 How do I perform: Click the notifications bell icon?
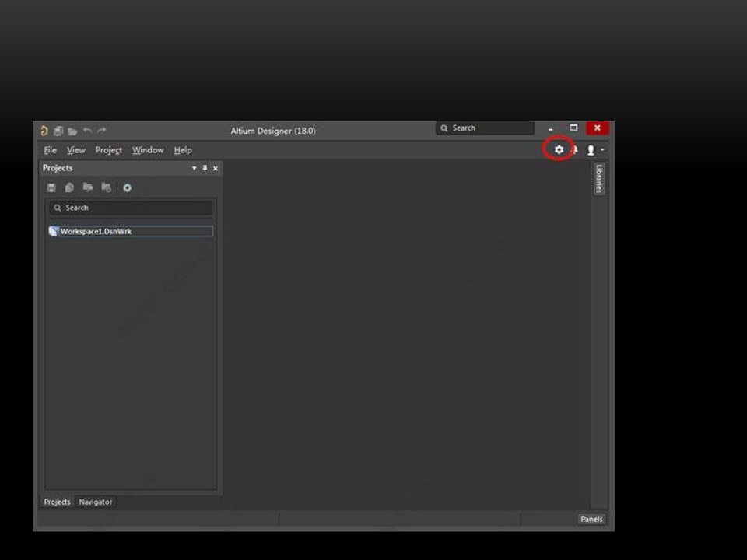(x=576, y=150)
